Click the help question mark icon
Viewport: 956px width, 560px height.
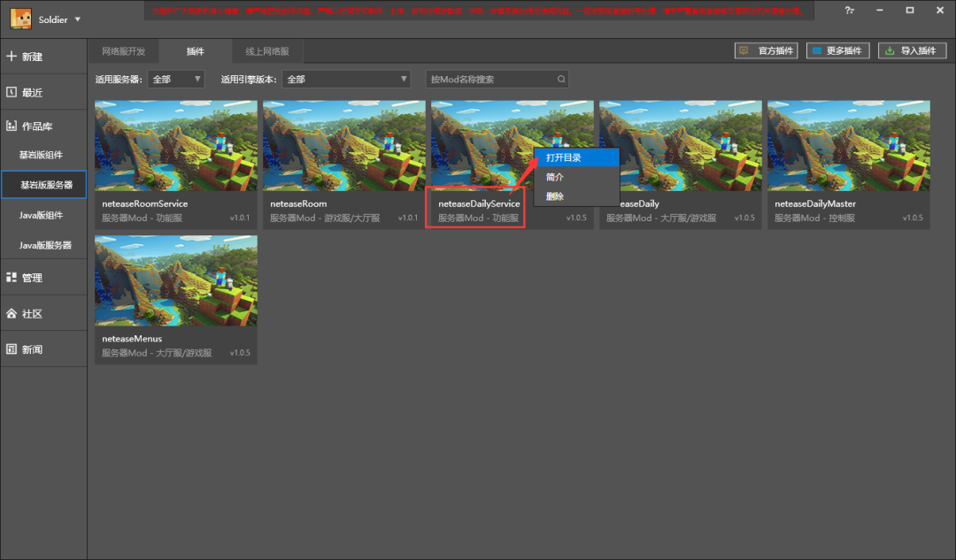(x=849, y=11)
